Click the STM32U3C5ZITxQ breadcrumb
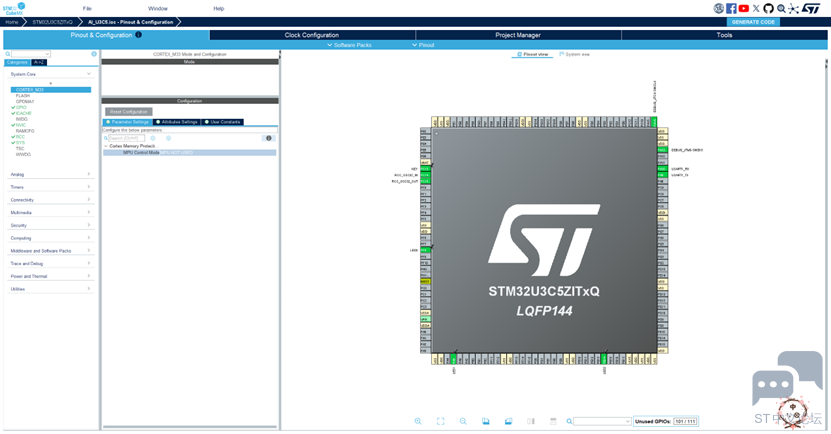 [52, 22]
